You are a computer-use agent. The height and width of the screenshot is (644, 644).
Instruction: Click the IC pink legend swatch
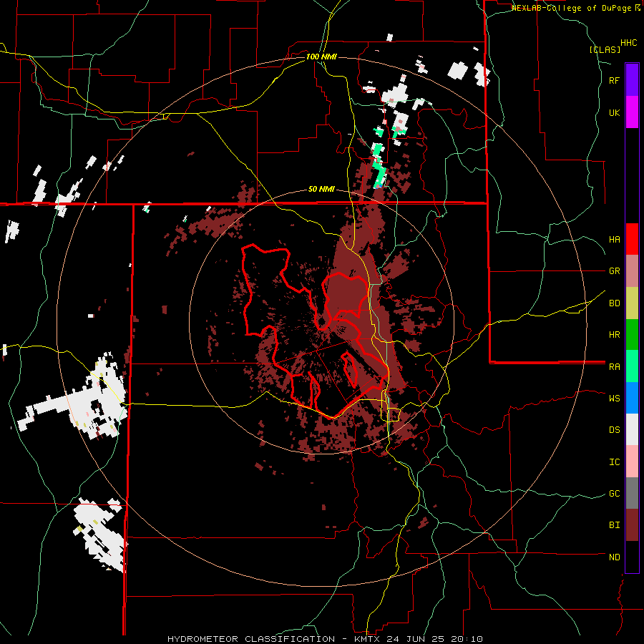click(x=632, y=462)
